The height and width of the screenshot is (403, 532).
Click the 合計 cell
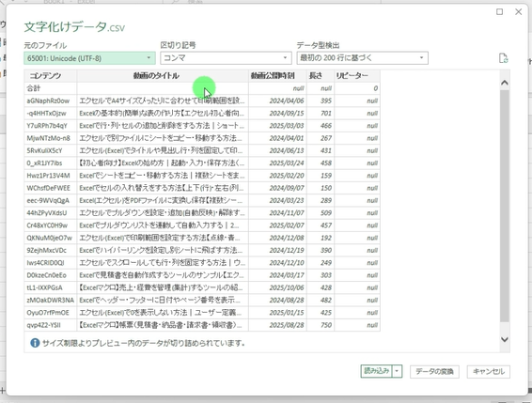(x=51, y=88)
